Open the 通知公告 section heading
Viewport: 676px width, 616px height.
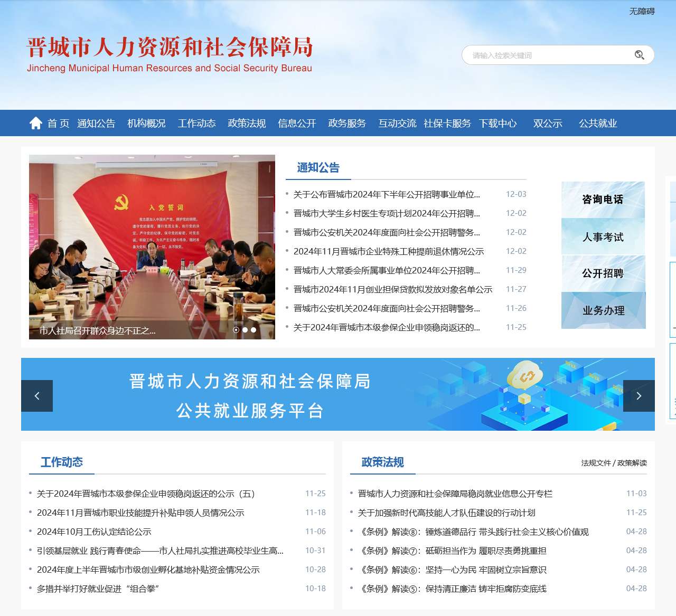click(318, 168)
